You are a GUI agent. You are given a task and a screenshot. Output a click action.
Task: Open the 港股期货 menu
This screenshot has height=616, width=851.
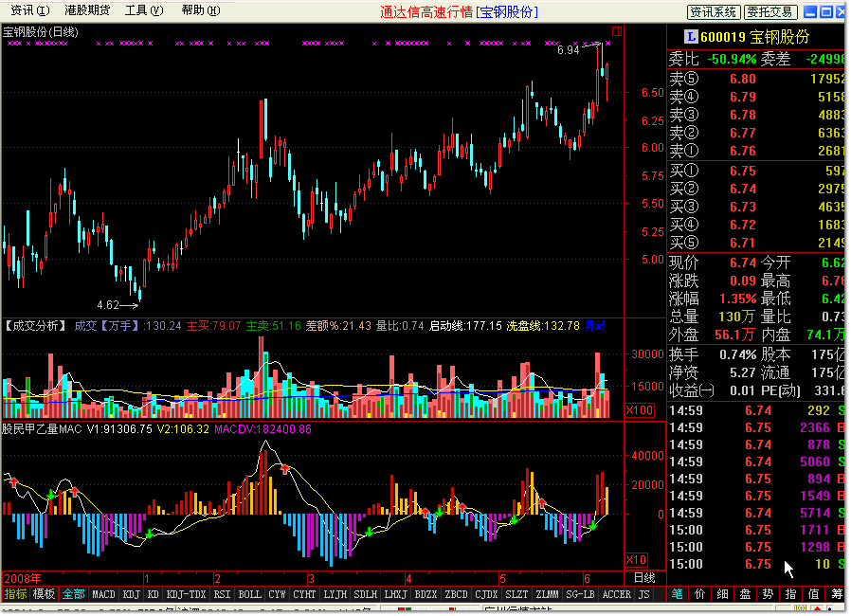coord(87,10)
